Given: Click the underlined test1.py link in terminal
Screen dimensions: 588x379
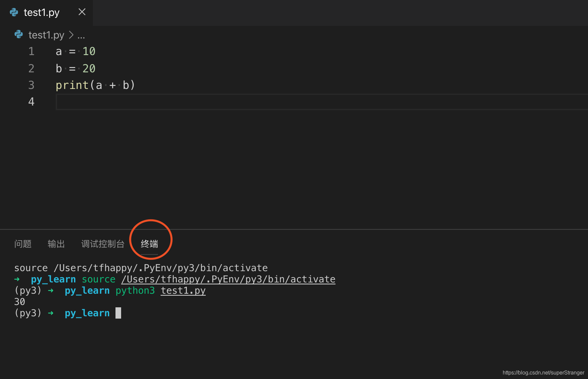Looking at the screenshot, I should [x=183, y=291].
